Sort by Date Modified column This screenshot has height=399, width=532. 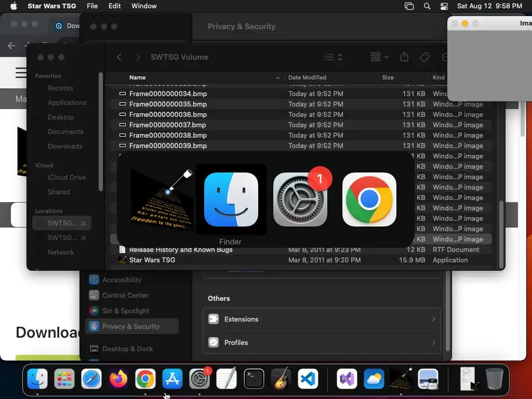pyautogui.click(x=307, y=77)
